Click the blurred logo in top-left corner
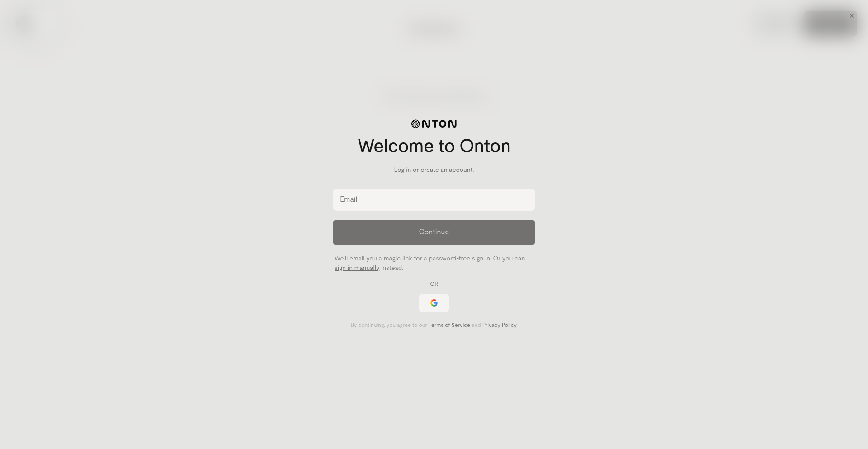Image resolution: width=868 pixels, height=449 pixels. pyautogui.click(x=25, y=25)
